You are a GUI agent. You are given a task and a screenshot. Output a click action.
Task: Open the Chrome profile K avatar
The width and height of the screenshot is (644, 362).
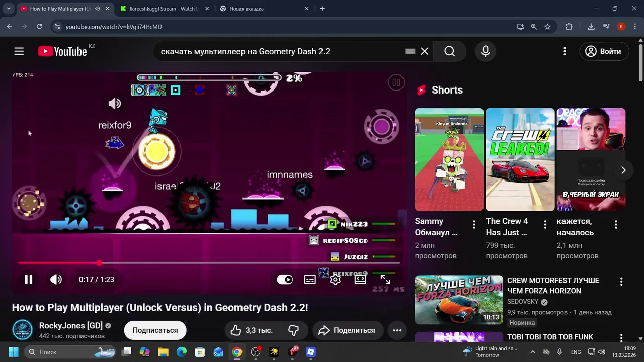point(621,27)
